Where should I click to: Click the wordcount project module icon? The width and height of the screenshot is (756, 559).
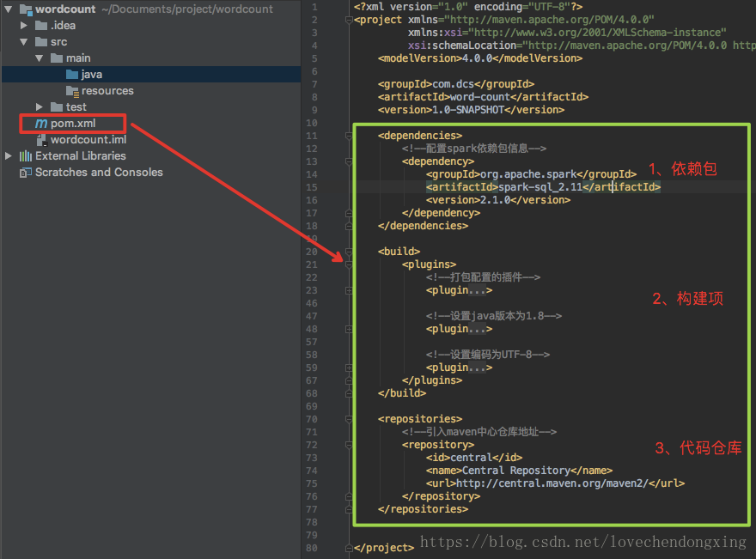(26, 9)
